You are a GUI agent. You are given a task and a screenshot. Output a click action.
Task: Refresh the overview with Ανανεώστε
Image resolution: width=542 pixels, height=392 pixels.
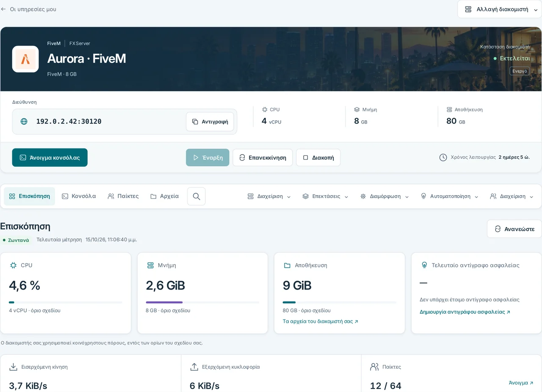click(x=514, y=229)
